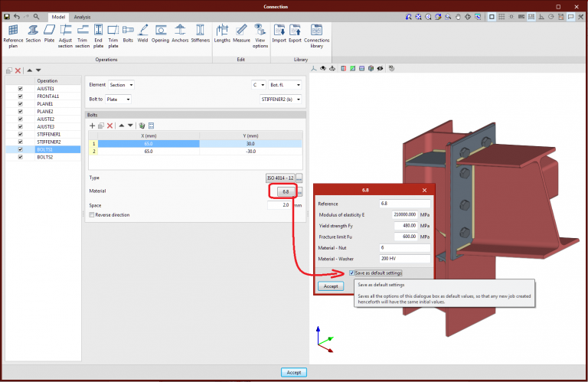Move bolt row up with the up arrow
The height and width of the screenshot is (382, 588).
tap(122, 126)
